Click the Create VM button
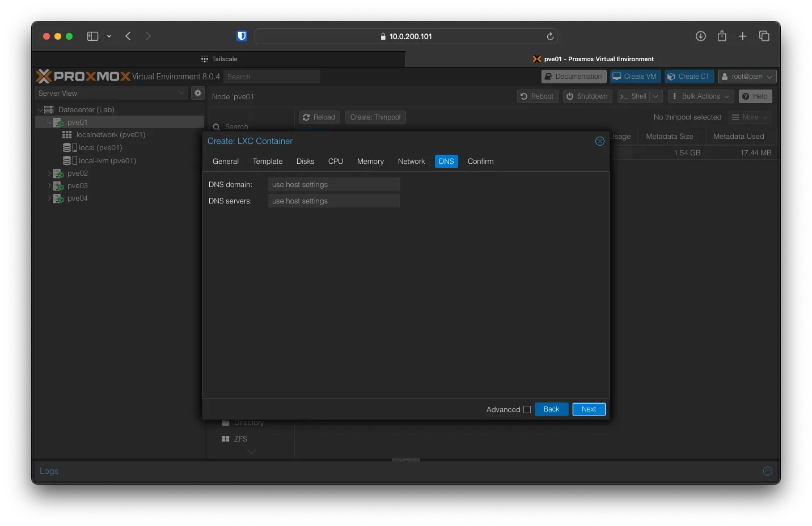The height and width of the screenshot is (526, 812). tap(635, 77)
